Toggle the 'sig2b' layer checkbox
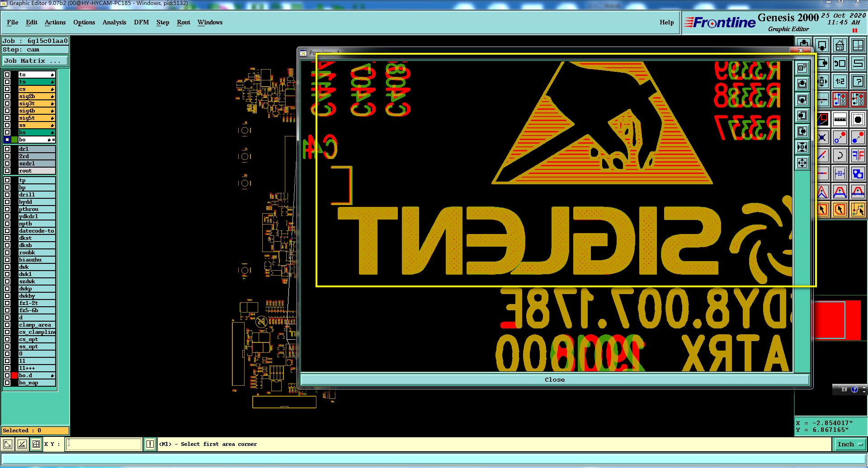The image size is (868, 468). tap(7, 96)
